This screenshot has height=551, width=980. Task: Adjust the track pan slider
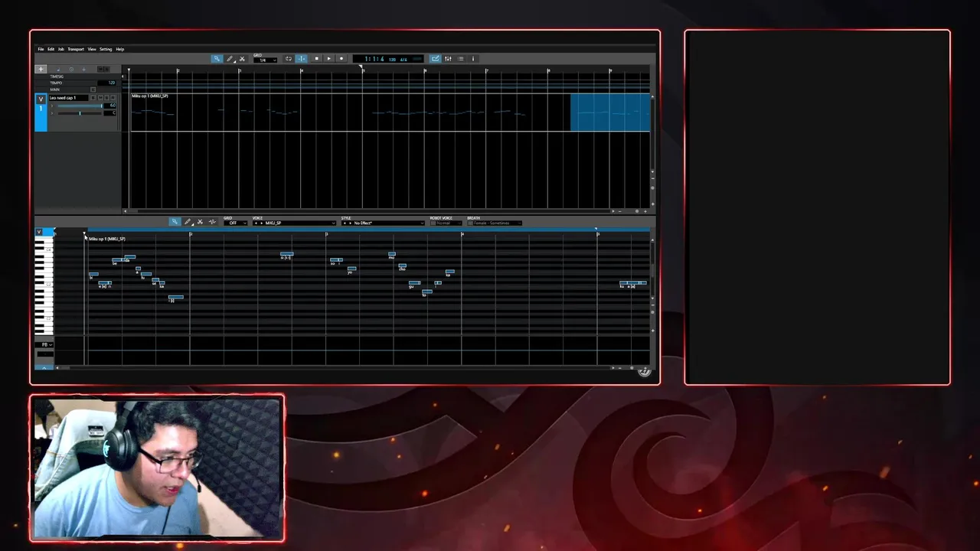(x=80, y=113)
